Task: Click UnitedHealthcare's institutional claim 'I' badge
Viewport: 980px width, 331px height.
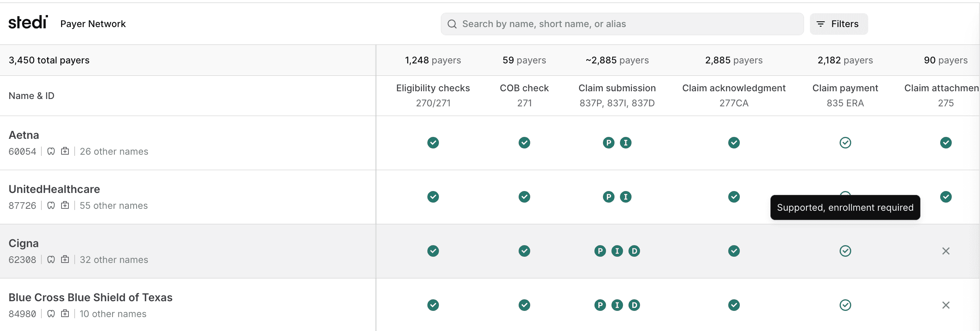Action: tap(625, 197)
